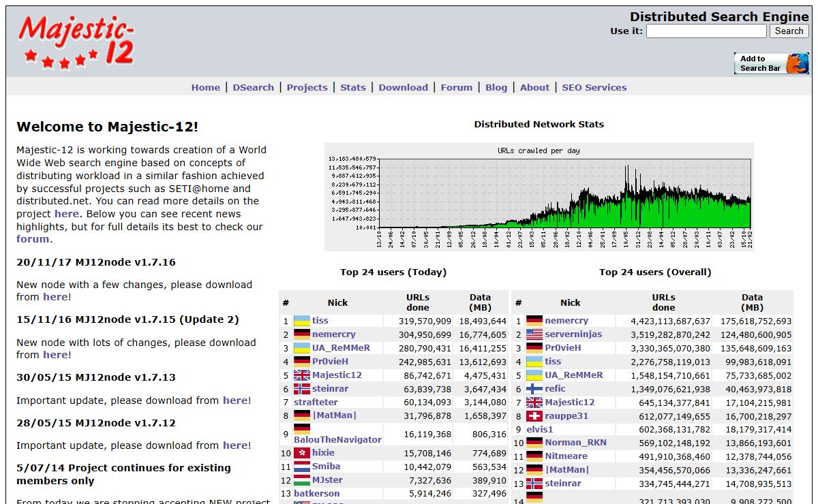Click UK flag beside Majestic12 in Today table
Image resolution: width=818 pixels, height=504 pixels.
[302, 375]
